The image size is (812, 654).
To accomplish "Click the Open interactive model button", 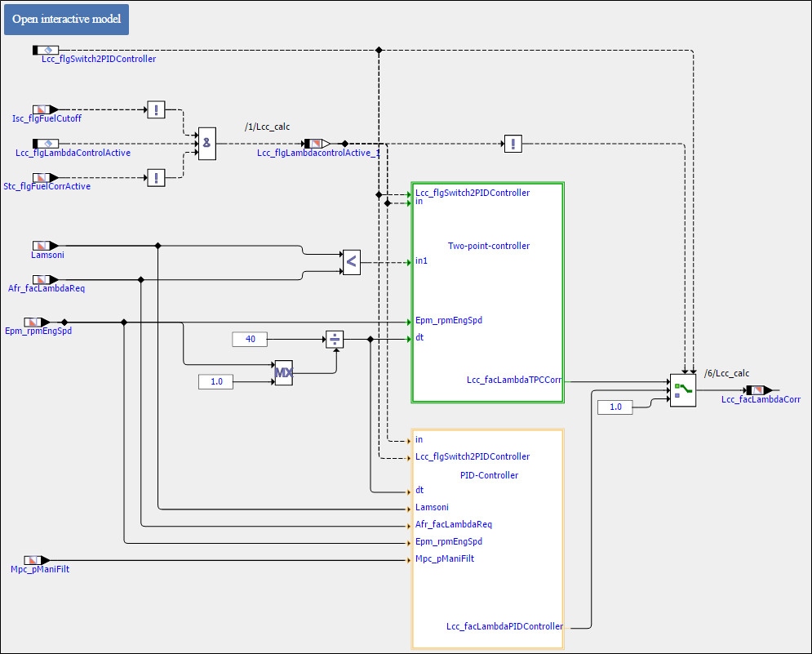I will tap(66, 20).
